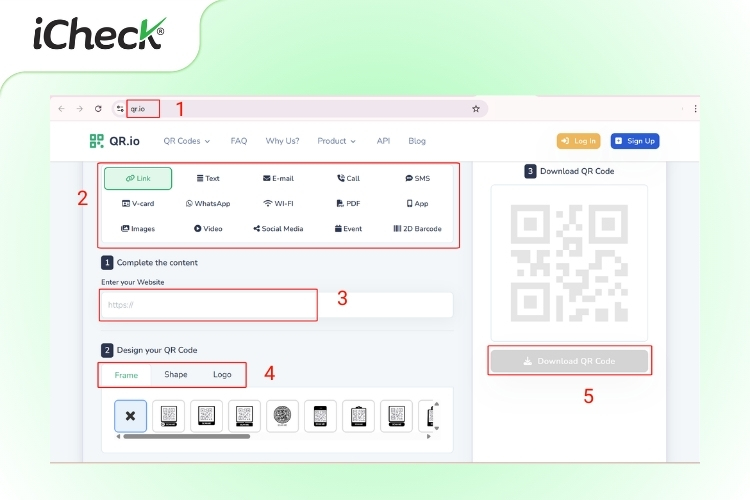Select the no-frame X option
Viewport: 750px width, 500px height.
130,416
